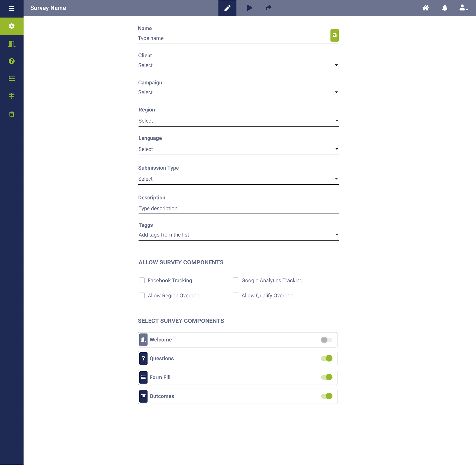Open the form list sidebar icon
This screenshot has height=465, width=476.
pos(12,79)
